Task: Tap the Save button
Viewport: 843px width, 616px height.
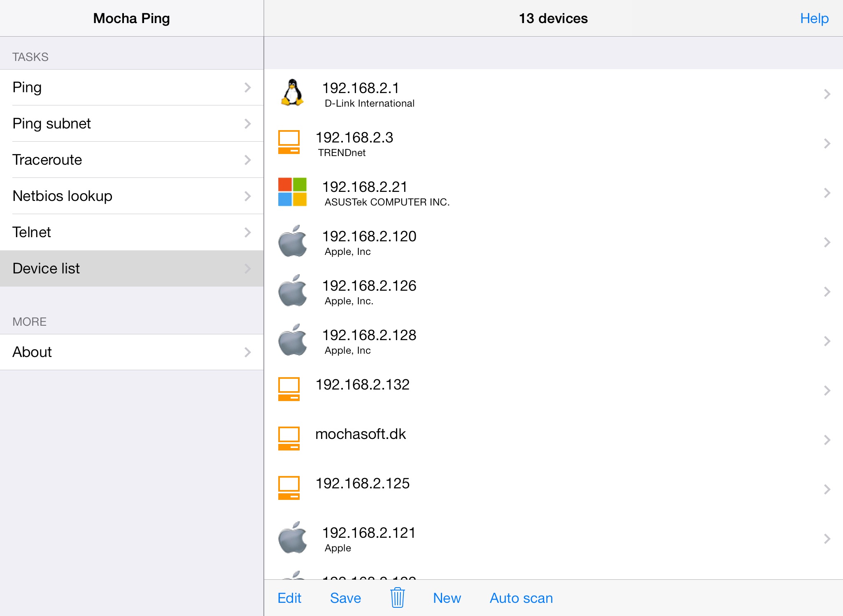Action: (345, 598)
